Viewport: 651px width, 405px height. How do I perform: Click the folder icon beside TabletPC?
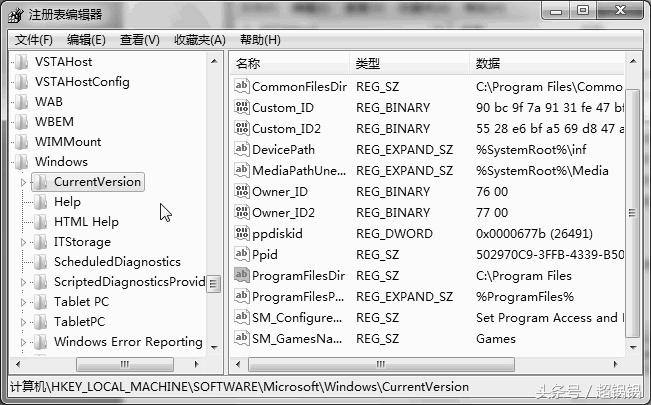(x=41, y=322)
